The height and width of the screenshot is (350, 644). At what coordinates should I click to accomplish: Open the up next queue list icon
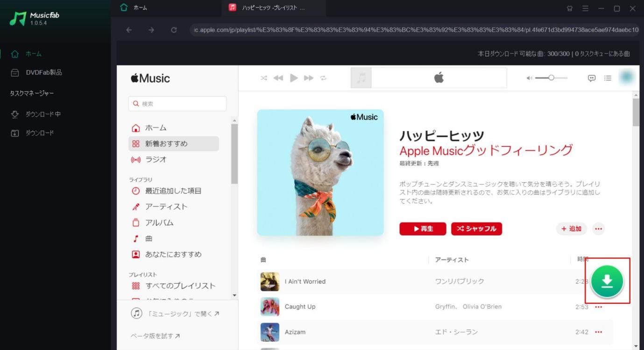click(608, 78)
